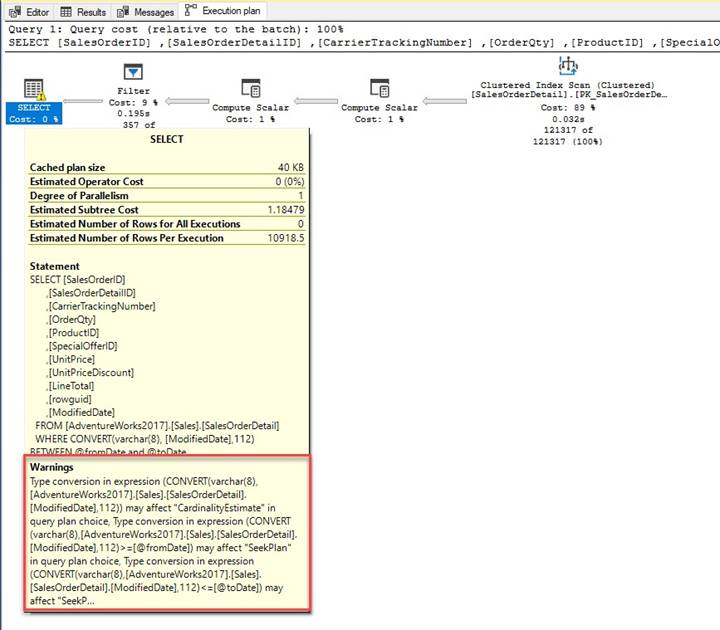Click the 'FROM [AdventureWorks2017].[Sales].[SalesOrderDetail]' line

[157, 426]
